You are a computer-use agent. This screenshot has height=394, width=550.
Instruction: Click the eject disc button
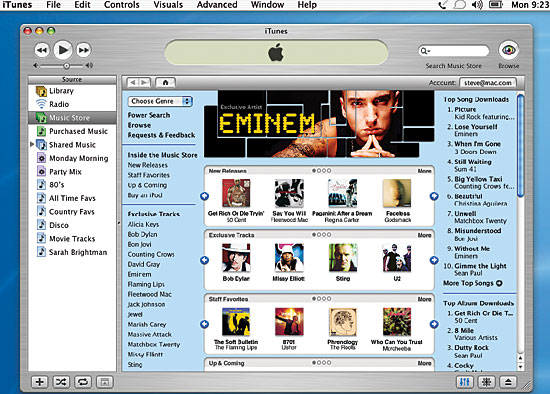508,382
